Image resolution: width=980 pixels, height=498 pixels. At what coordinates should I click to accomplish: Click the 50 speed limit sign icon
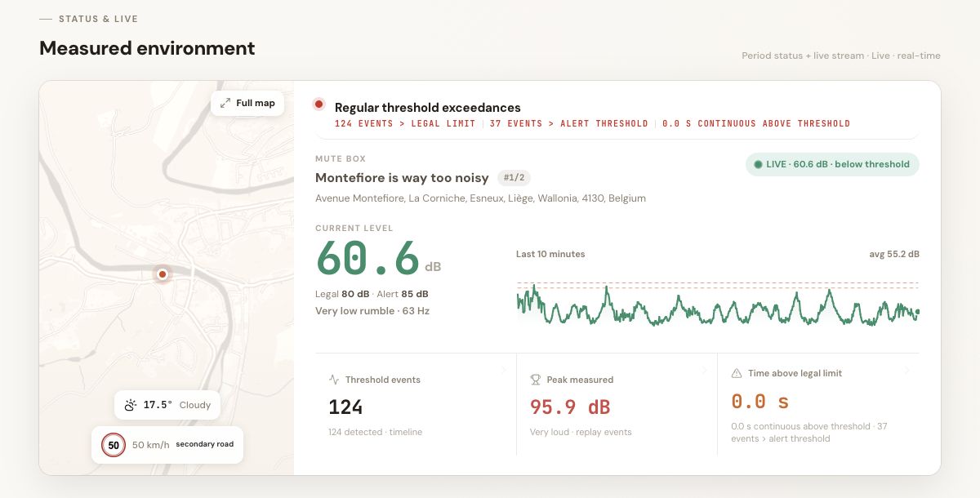114,445
